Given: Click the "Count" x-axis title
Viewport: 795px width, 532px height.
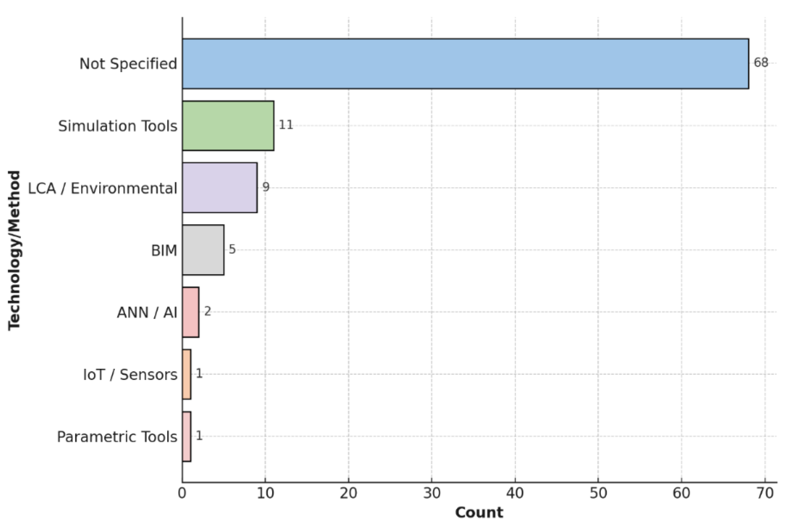Looking at the screenshot, I should [x=479, y=513].
